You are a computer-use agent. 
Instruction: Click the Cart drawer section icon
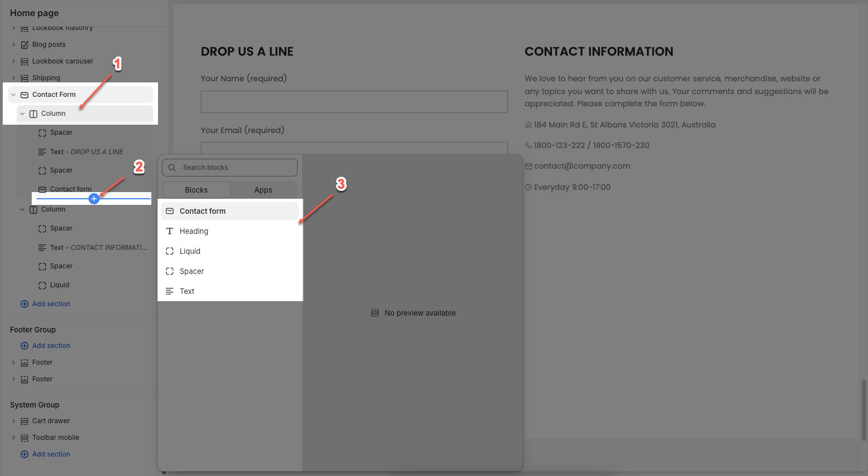[24, 421]
